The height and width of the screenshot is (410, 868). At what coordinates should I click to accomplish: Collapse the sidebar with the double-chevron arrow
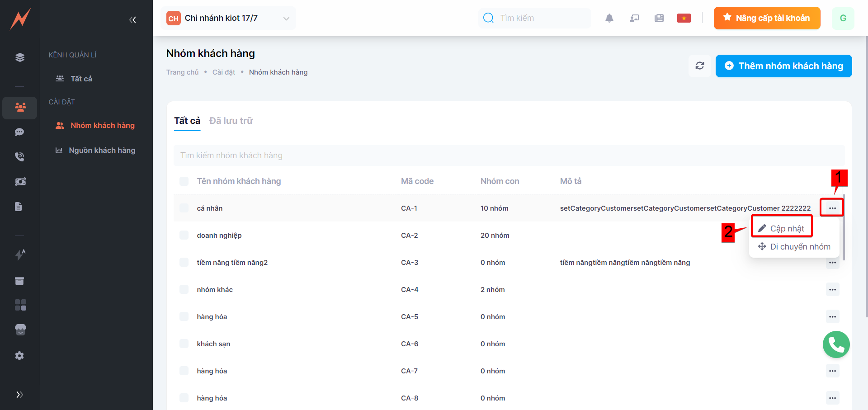pos(132,19)
